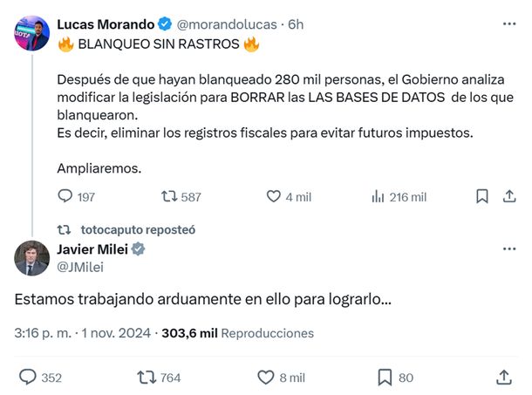Viewport: 532px width, 395px height.
Task: Share Javier Milei's tweet
Action: [x=503, y=377]
